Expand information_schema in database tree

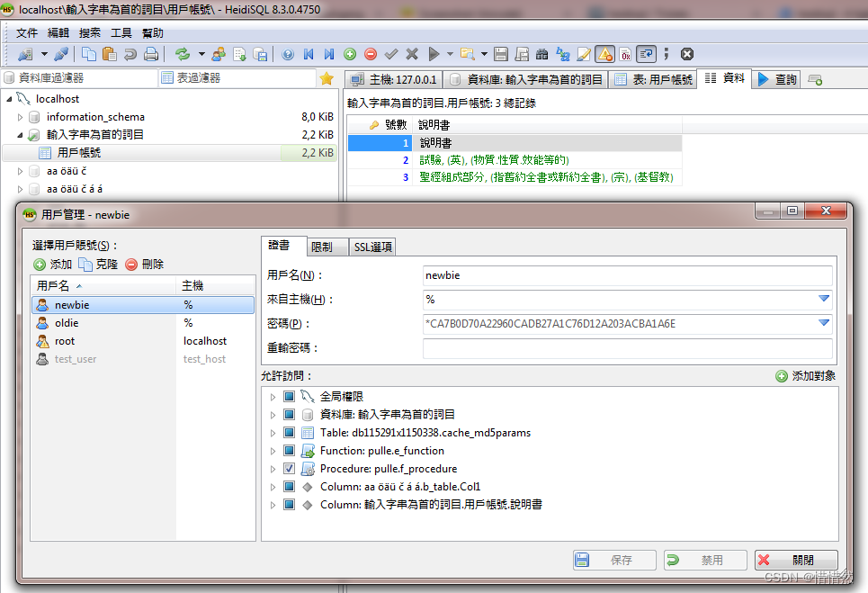click(x=20, y=117)
